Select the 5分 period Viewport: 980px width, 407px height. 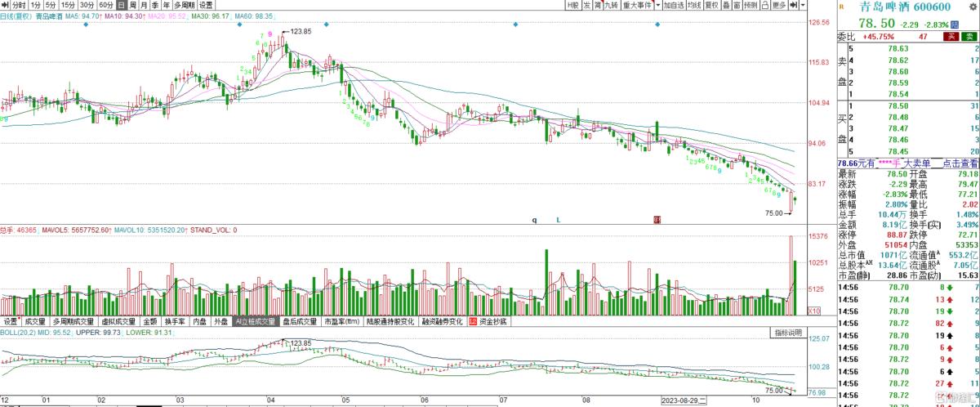(51, 5)
